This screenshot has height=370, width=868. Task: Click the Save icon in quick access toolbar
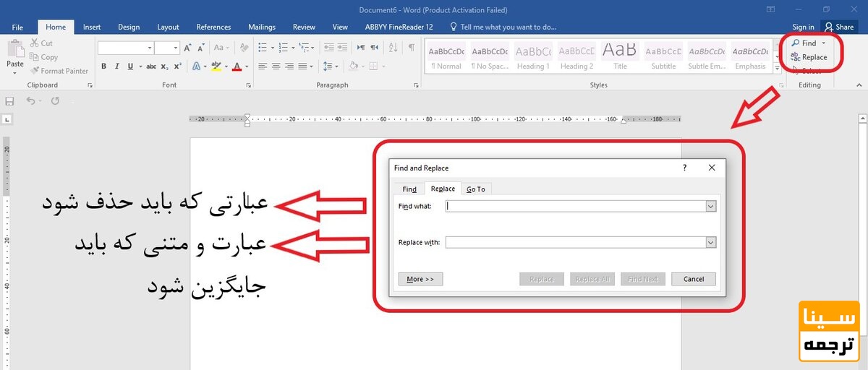[x=10, y=101]
